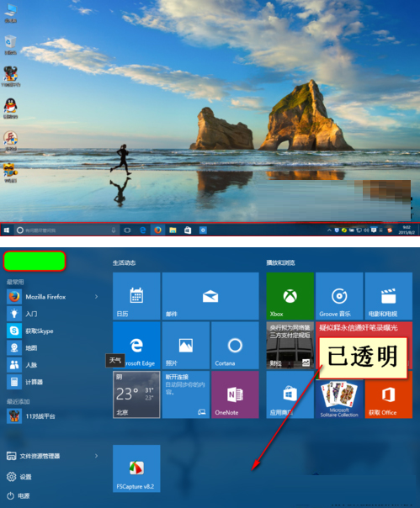The width and height of the screenshot is (420, 508).
Task: Open Firefox from the taskbar
Action: 158,230
